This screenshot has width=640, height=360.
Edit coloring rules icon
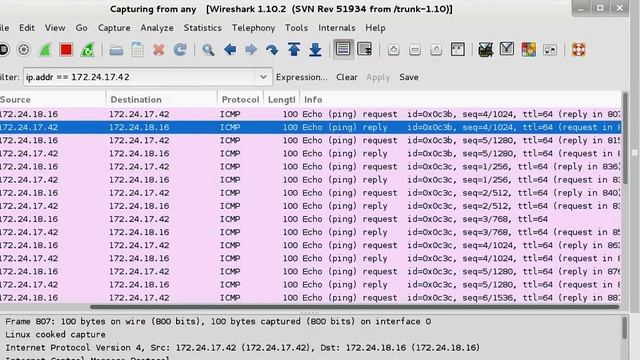(528, 50)
